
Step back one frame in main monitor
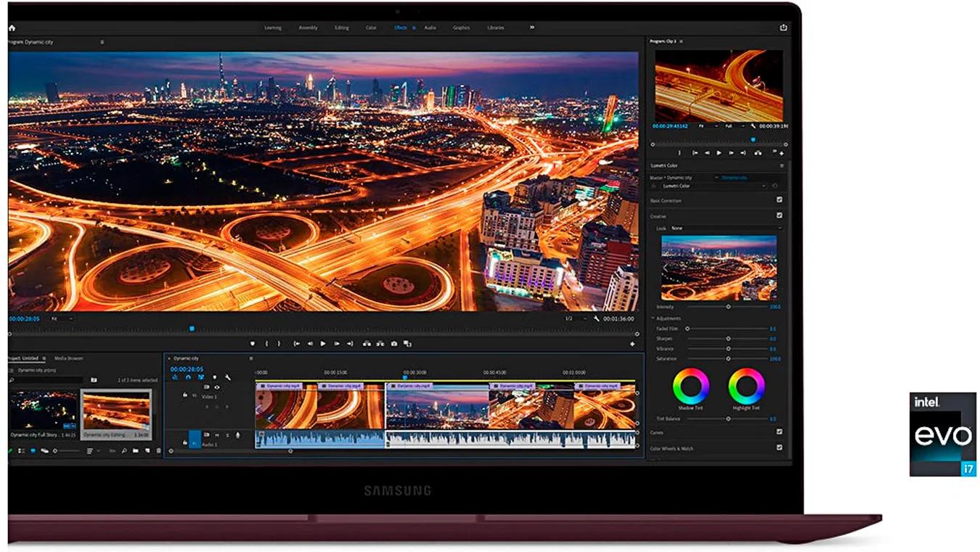coord(310,344)
